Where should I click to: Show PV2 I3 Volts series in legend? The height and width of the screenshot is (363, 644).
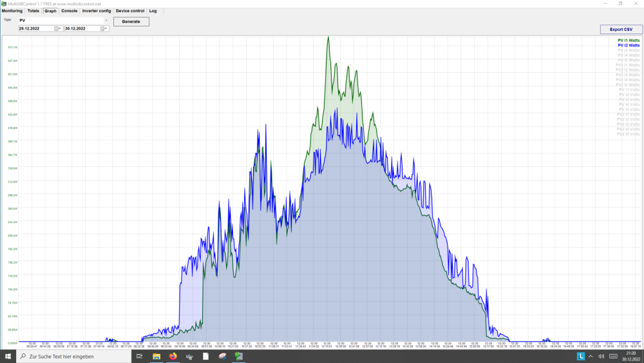[628, 124]
